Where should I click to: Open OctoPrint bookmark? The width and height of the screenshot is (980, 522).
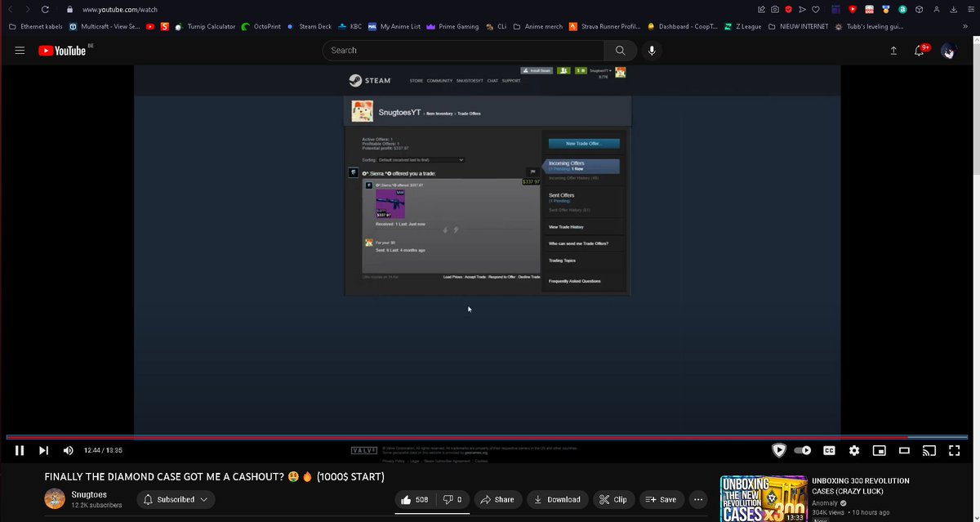click(261, 26)
